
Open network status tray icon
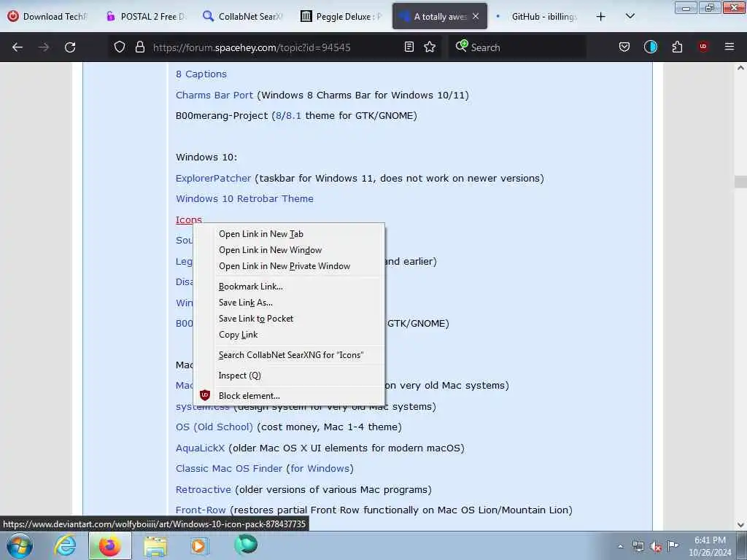[638, 546]
